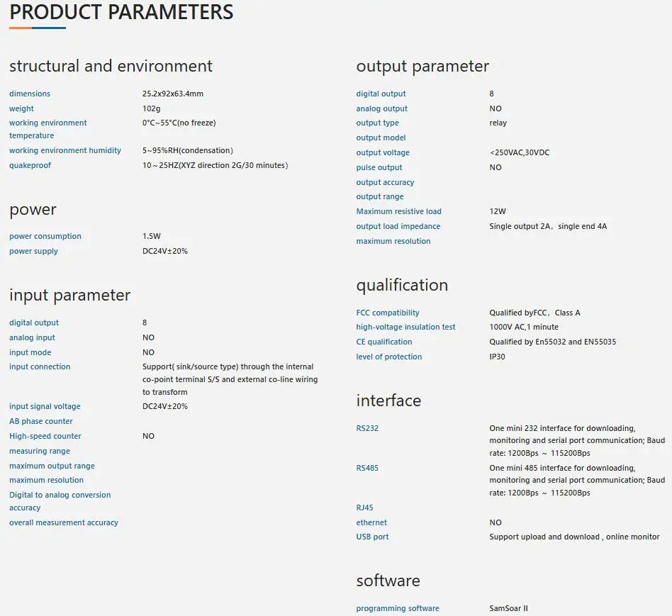Click the FCC compatibility label

point(388,313)
